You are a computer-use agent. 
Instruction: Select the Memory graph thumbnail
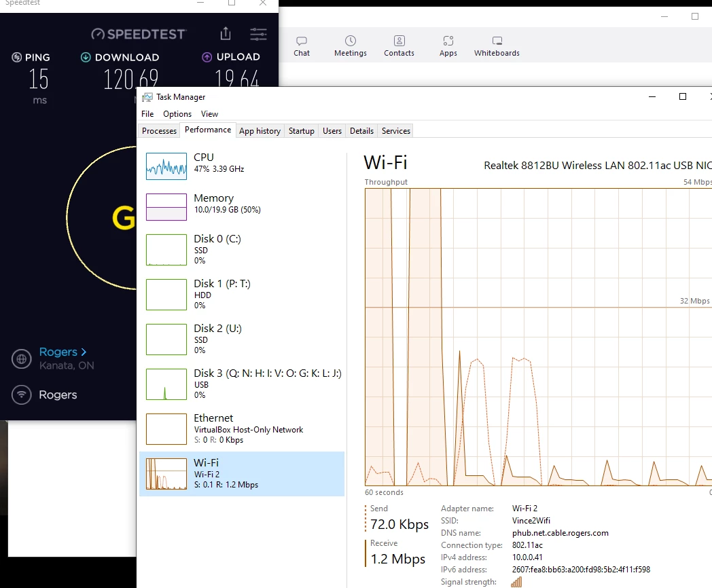[x=166, y=207]
